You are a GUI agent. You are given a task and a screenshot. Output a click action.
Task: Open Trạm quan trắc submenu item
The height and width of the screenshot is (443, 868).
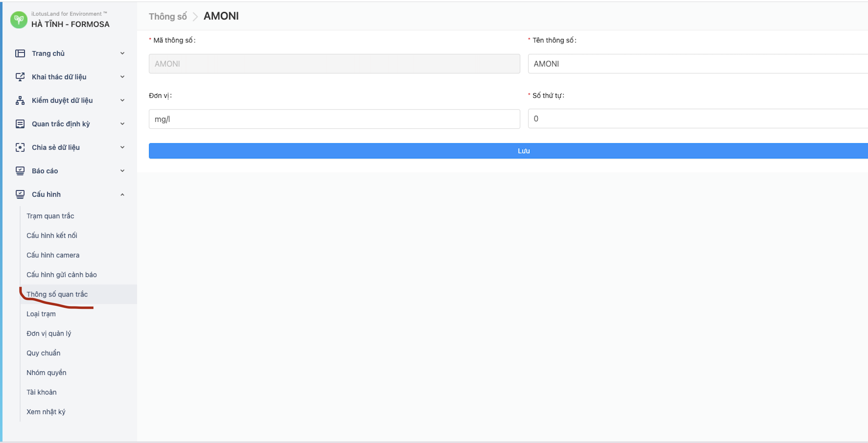[50, 216]
